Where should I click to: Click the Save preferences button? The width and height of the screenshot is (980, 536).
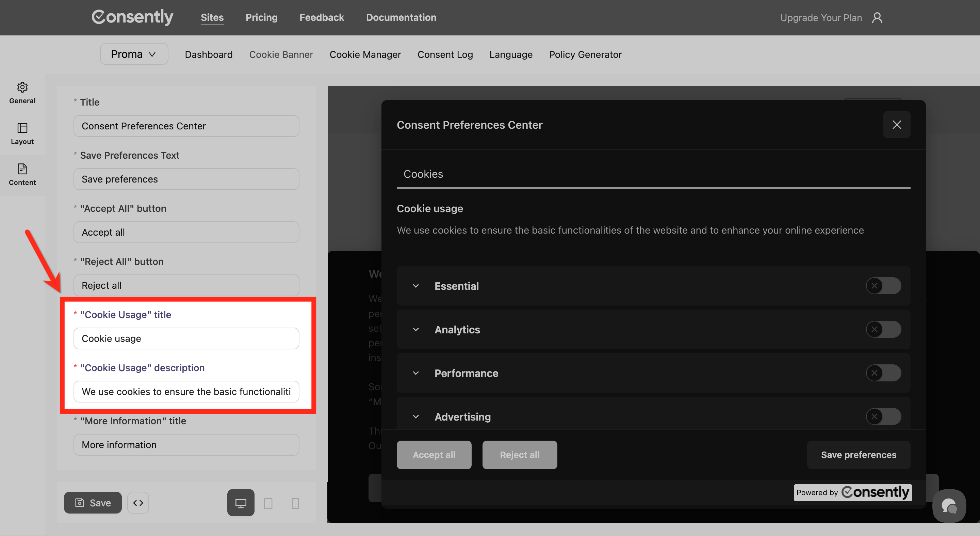click(858, 455)
